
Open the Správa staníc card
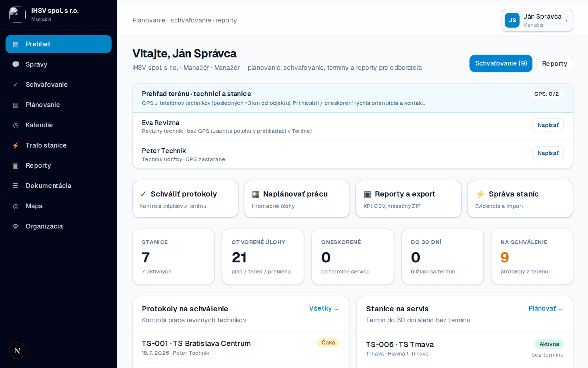[x=520, y=199]
